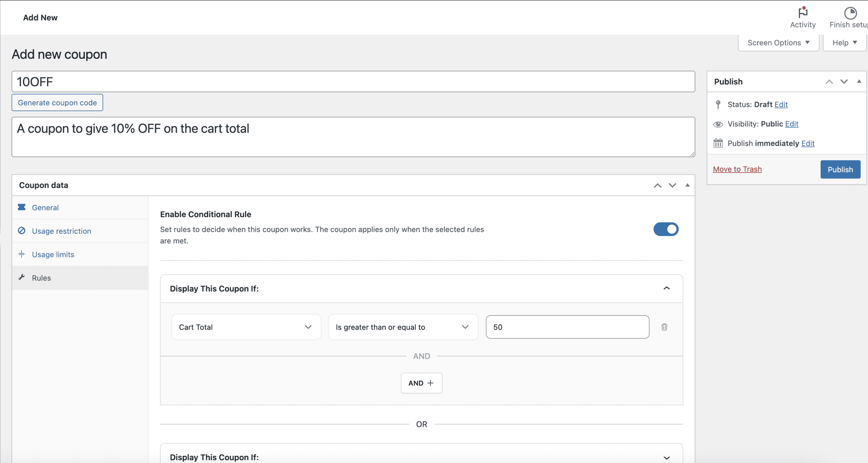
Task: Expand the second Display This Coupon If section
Action: [666, 457]
